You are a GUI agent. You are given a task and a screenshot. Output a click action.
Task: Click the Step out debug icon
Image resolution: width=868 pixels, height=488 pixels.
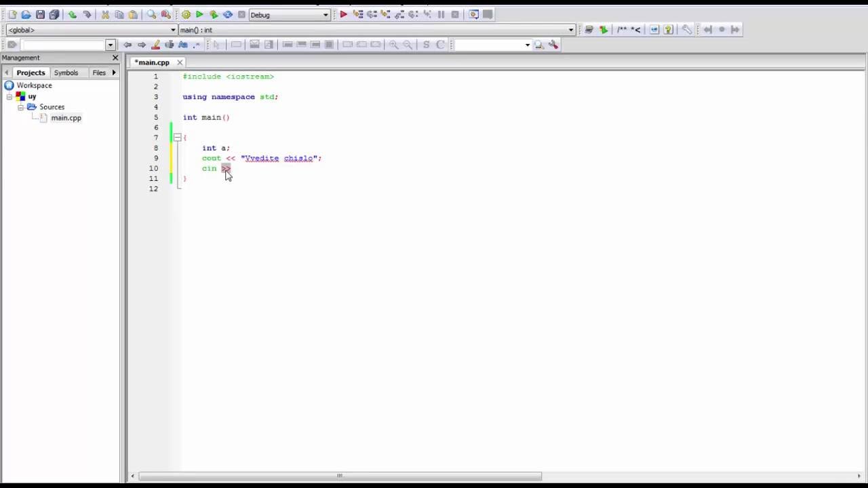pos(399,14)
